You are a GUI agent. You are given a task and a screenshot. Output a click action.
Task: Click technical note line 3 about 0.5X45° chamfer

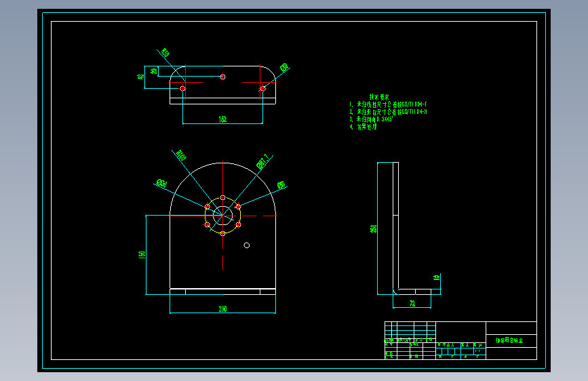click(371, 119)
